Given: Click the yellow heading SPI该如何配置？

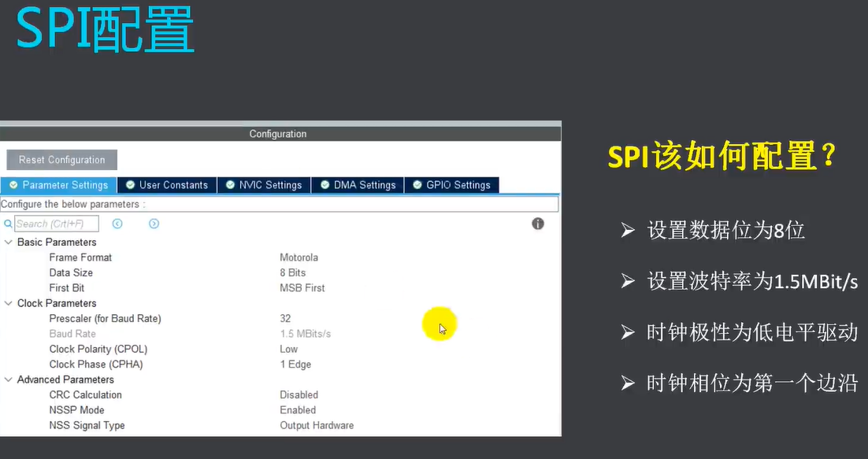Looking at the screenshot, I should [x=721, y=157].
